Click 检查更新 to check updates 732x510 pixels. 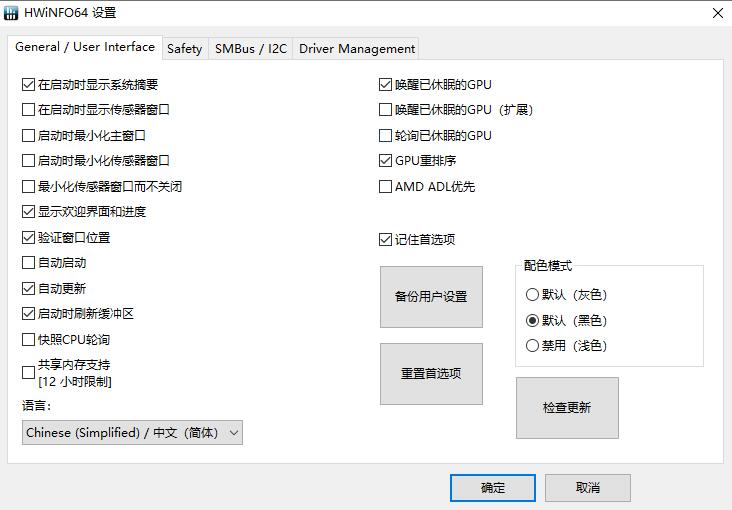click(x=567, y=408)
